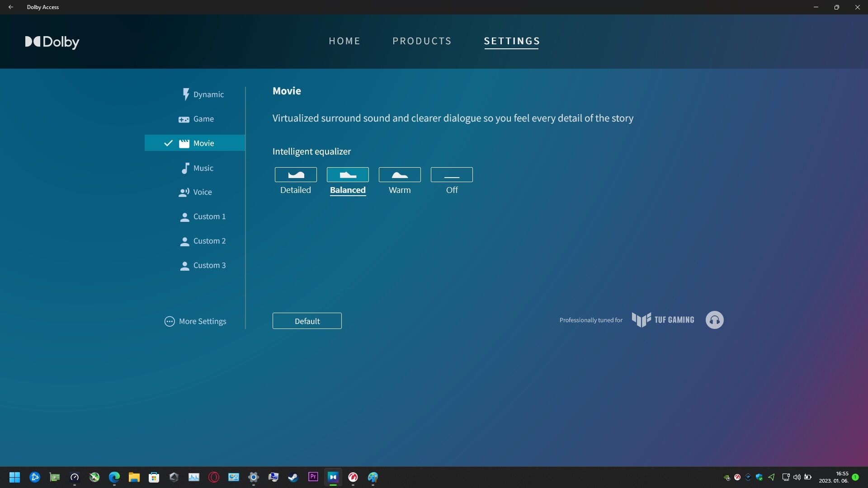Image resolution: width=868 pixels, height=488 pixels.
Task: Open the Custom 1 profile
Action: pos(203,216)
